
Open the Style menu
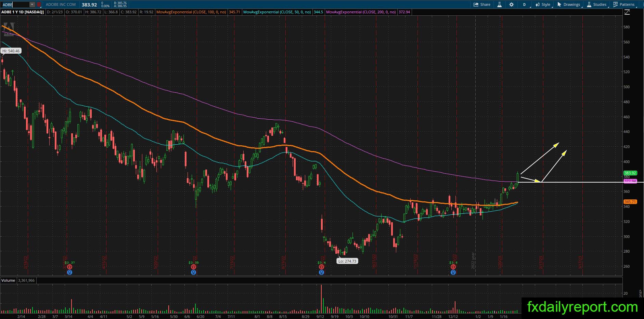click(543, 4)
